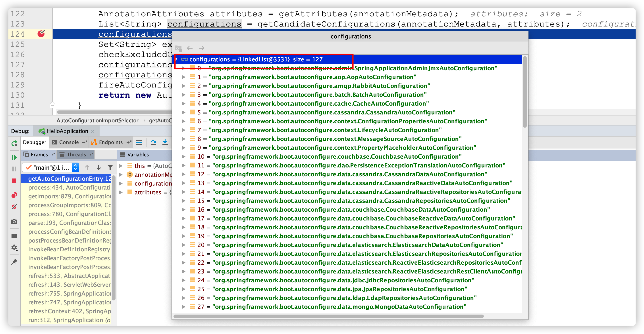Open View Breakpoints dialog
644x334 pixels.
tap(14, 195)
